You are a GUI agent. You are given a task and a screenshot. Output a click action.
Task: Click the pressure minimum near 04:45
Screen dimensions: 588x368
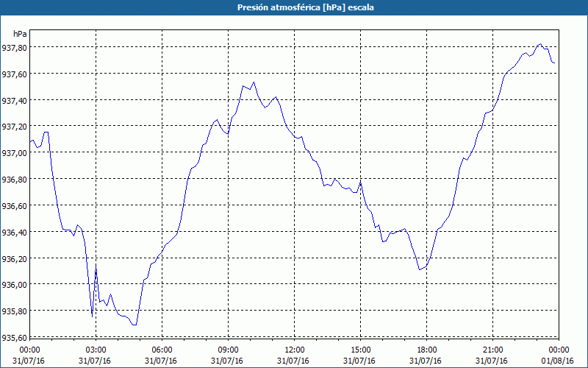pyautogui.click(x=135, y=325)
